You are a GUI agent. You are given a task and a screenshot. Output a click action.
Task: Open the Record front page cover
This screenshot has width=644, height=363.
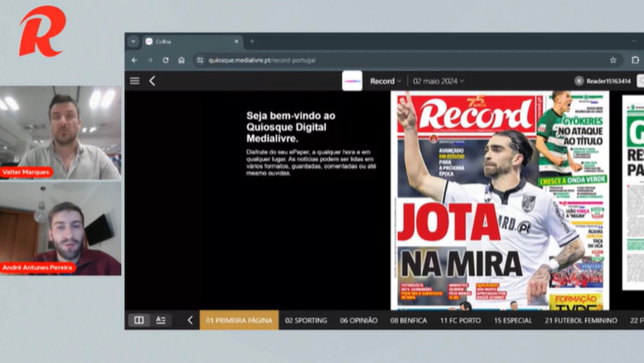500,200
